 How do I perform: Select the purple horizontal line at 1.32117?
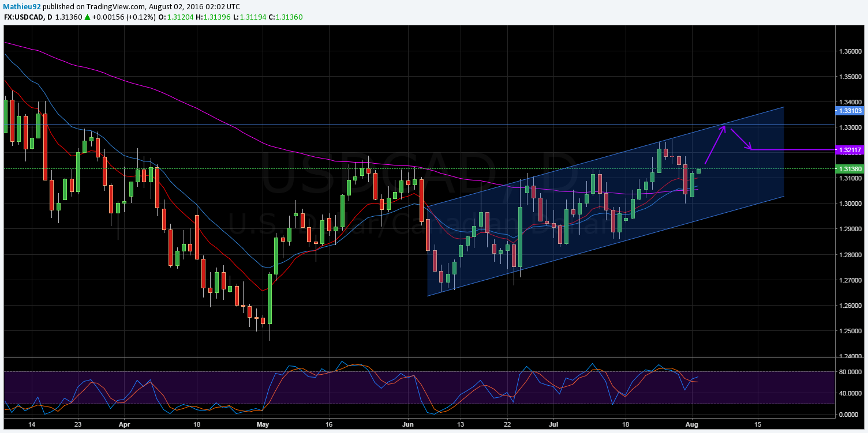(x=792, y=150)
